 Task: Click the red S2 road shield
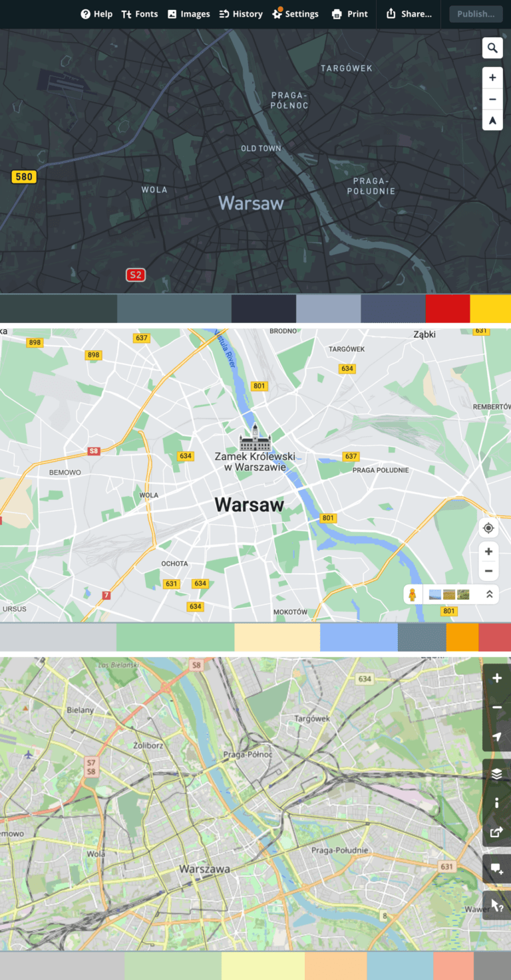tap(136, 275)
